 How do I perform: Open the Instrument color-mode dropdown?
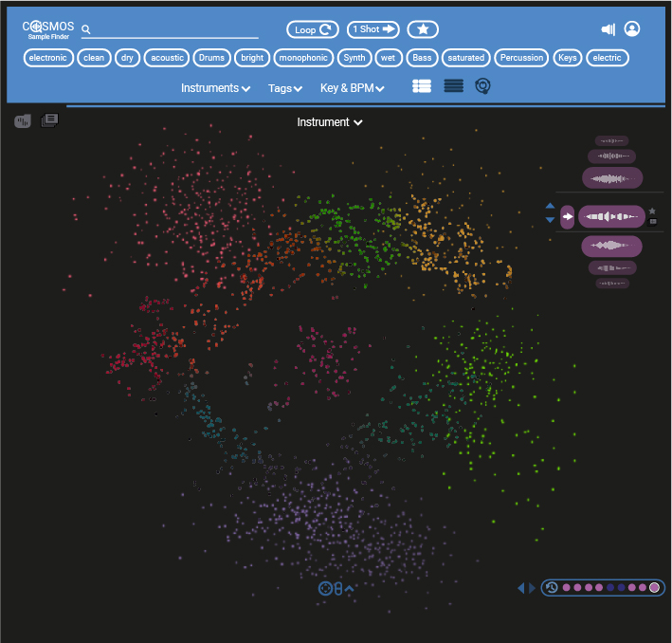pos(330,122)
